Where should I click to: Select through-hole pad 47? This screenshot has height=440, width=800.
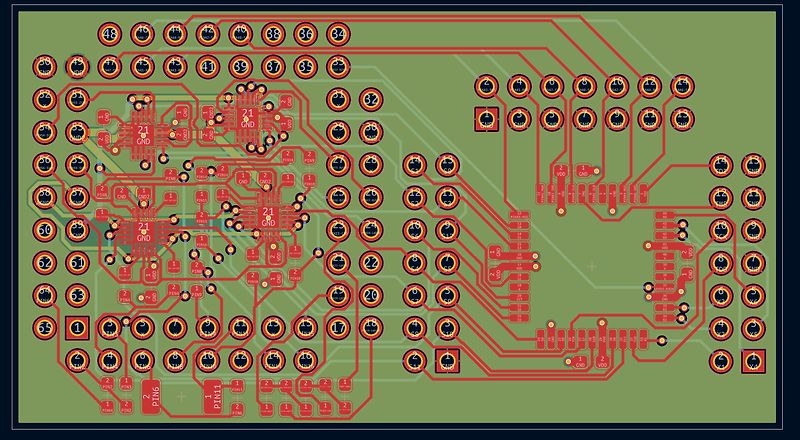pos(110,67)
